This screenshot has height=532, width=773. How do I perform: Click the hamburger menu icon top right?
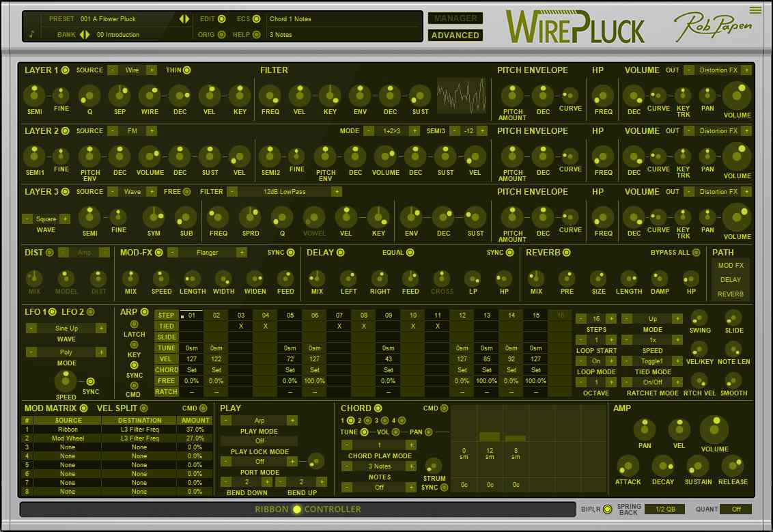coord(756,10)
